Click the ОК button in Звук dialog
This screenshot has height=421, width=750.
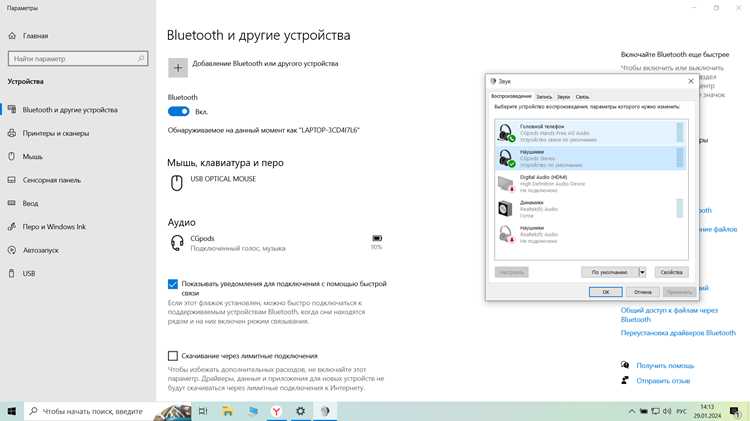(606, 292)
